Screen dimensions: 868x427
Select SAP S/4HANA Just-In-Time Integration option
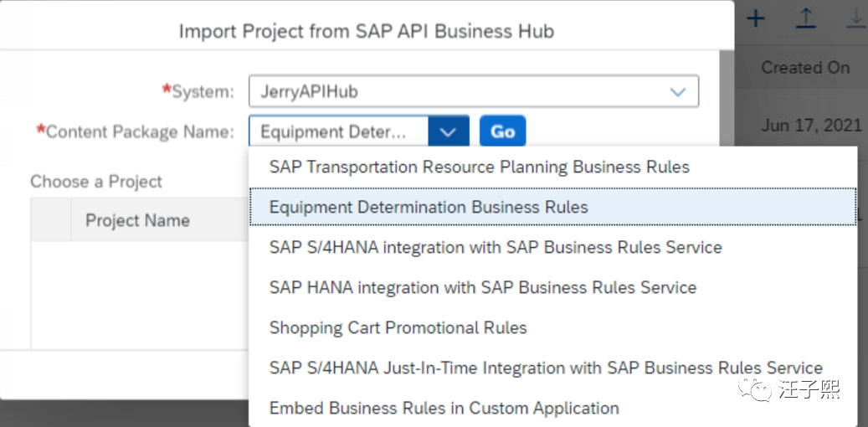[x=546, y=368]
